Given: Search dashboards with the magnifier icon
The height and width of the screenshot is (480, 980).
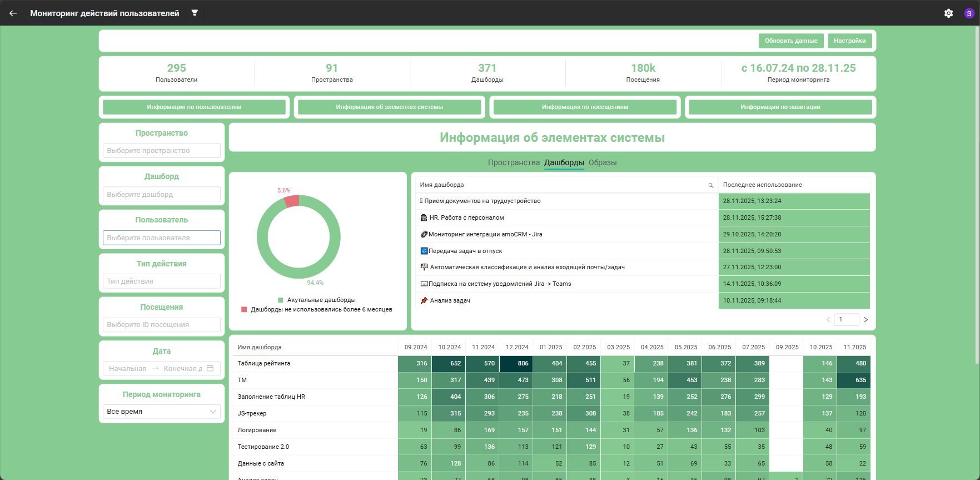Looking at the screenshot, I should tap(710, 185).
